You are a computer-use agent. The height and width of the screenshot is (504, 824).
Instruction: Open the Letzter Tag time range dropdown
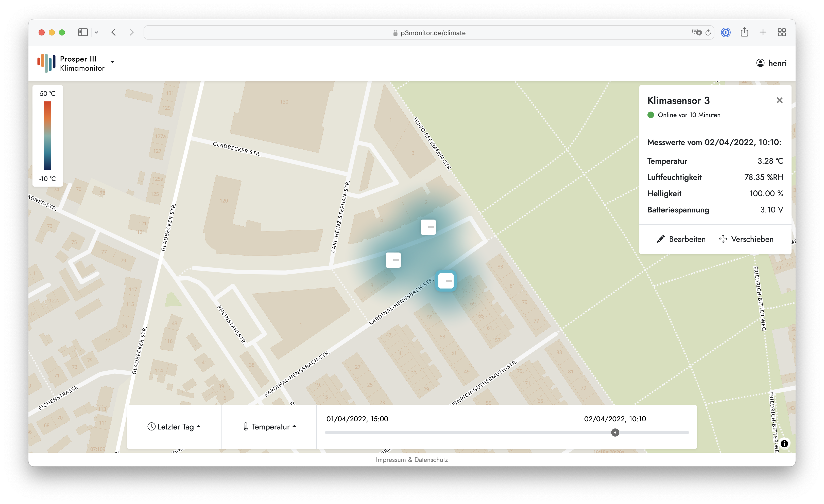coord(174,427)
